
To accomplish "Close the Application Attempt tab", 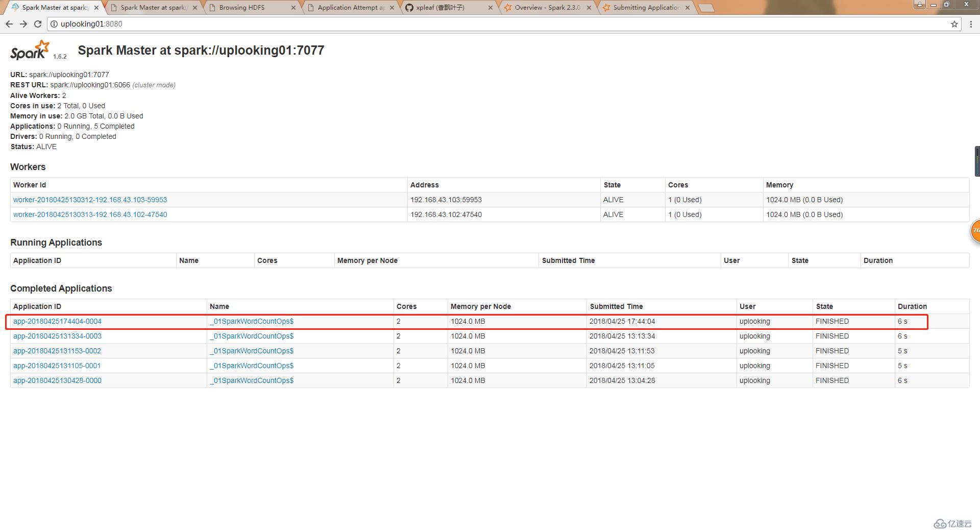I will 392,8.
